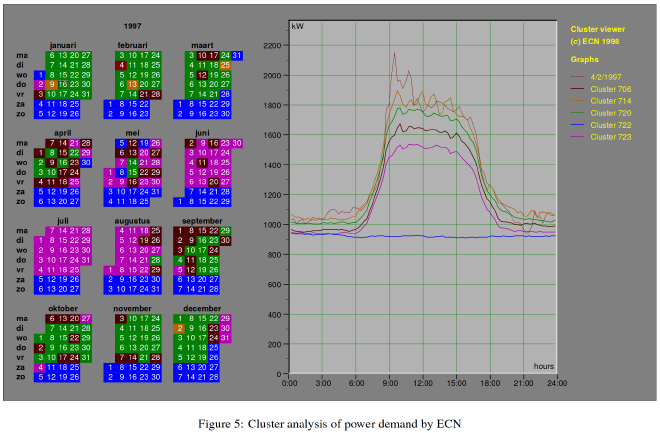Select day 30 in the juni calendar
This screenshot has height=433, width=660.
point(237,143)
